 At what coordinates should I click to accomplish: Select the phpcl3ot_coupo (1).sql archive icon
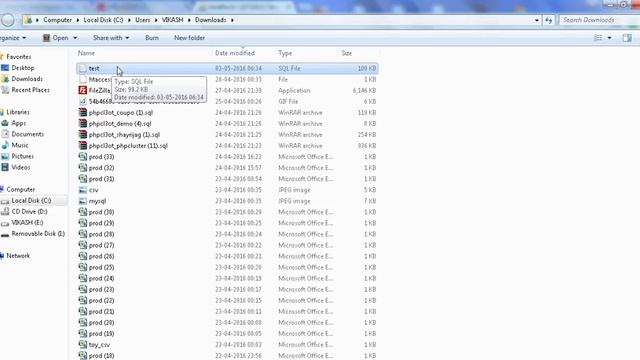83,113
